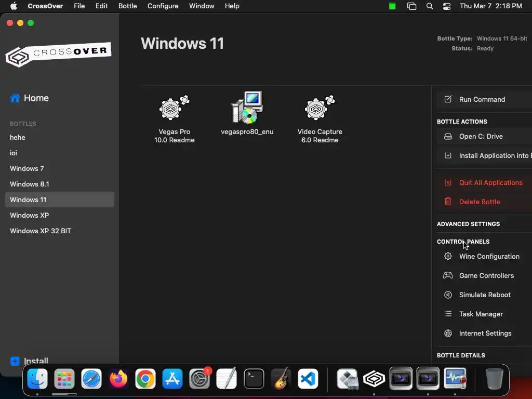Launch GarageBand from the Dock

point(281,379)
